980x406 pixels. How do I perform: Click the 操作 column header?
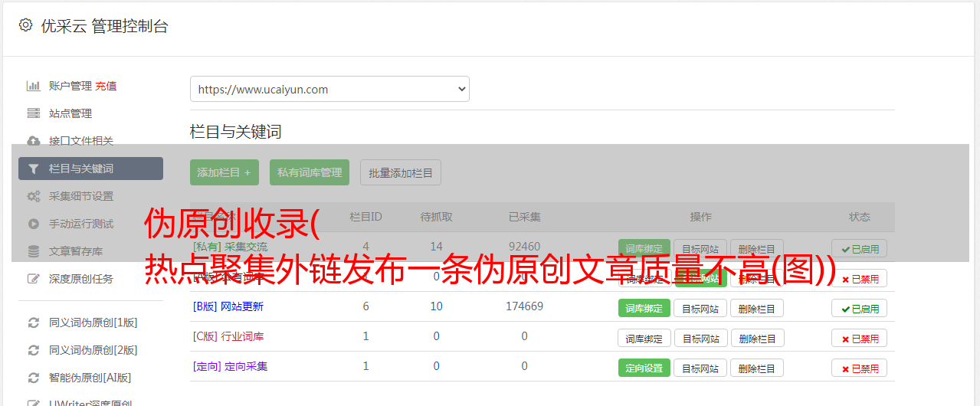pos(700,217)
